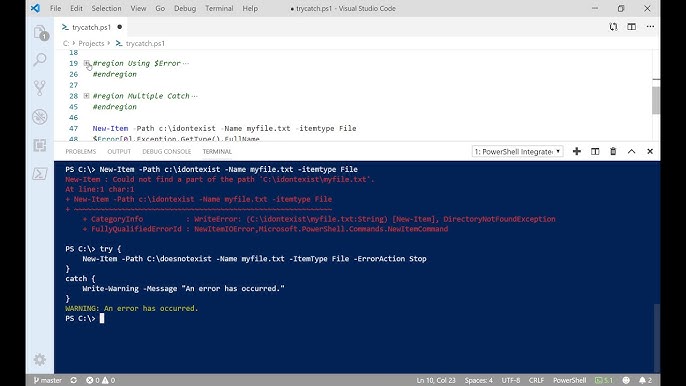Open the Extensions view

[40, 145]
